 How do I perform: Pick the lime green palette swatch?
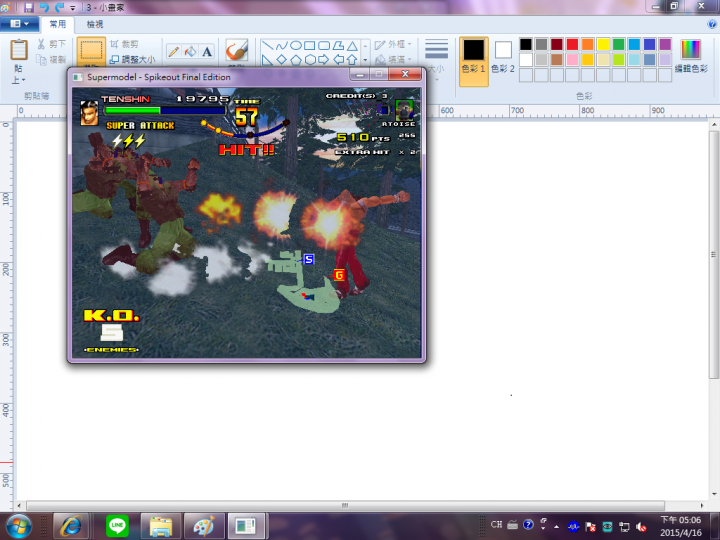(619, 59)
